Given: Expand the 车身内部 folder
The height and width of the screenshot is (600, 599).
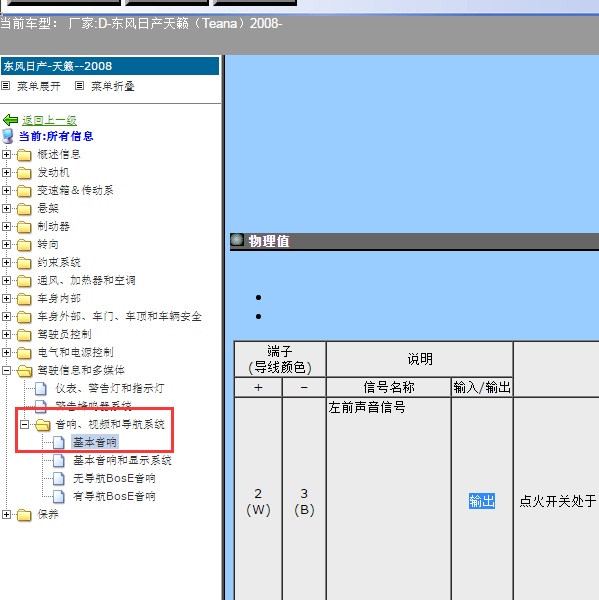Looking at the screenshot, I should click(x=6, y=298).
